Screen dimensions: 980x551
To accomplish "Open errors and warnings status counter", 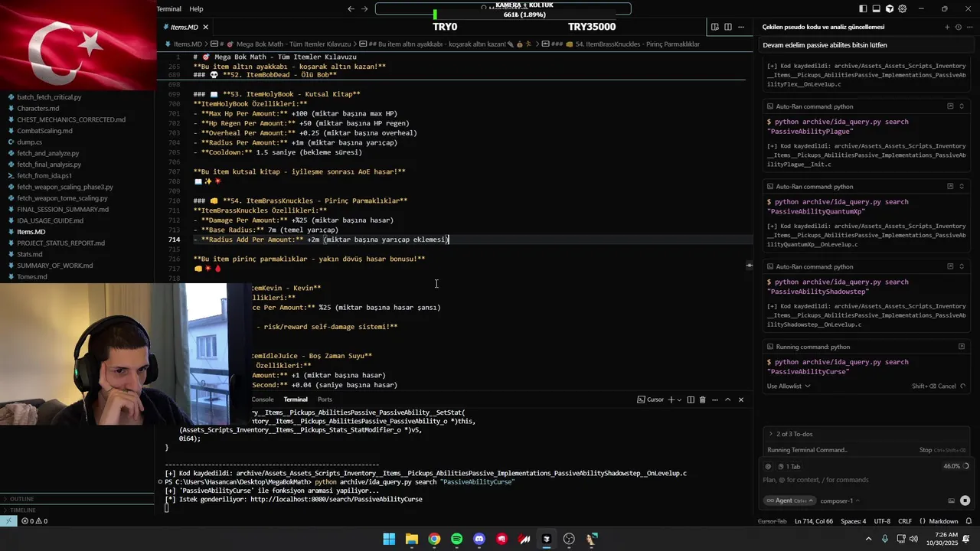I will [34, 521].
